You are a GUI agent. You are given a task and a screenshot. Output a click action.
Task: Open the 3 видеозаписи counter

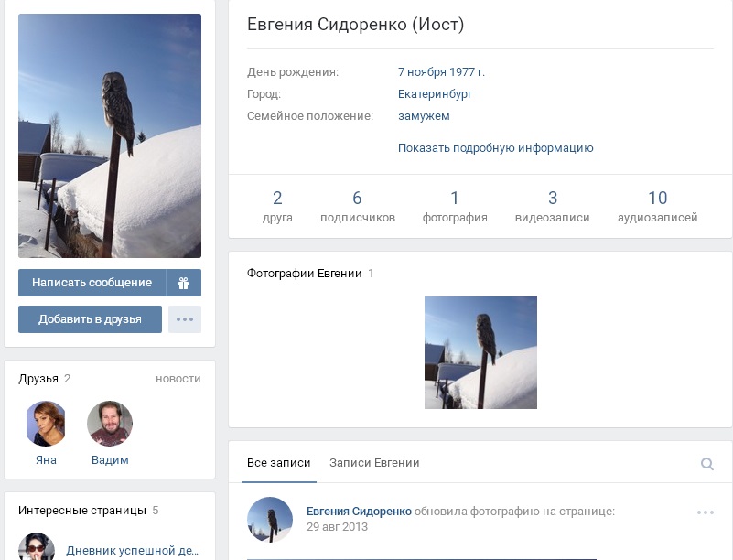pos(552,207)
